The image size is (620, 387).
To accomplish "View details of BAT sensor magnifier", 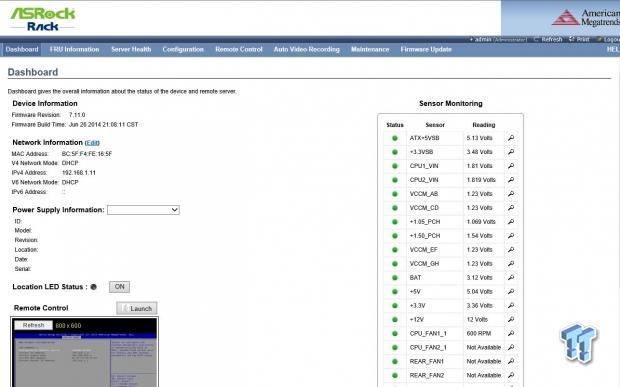I will [511, 278].
